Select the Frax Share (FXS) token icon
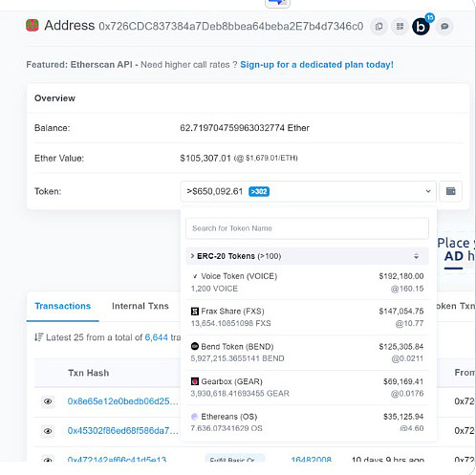 pos(194,312)
